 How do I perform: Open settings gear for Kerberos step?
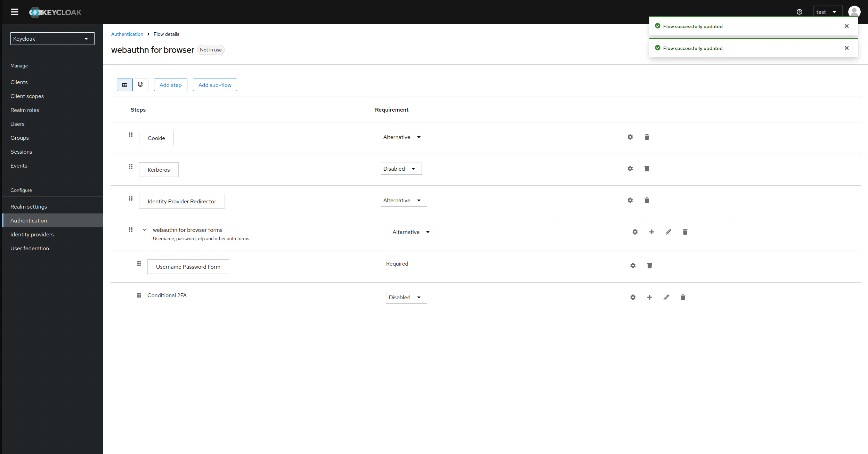[x=630, y=169]
